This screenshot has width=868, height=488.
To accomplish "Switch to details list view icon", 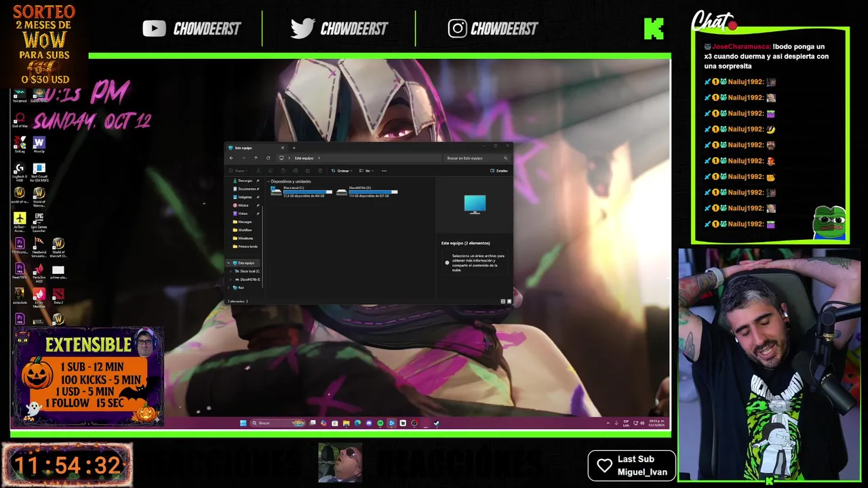I will (503, 301).
